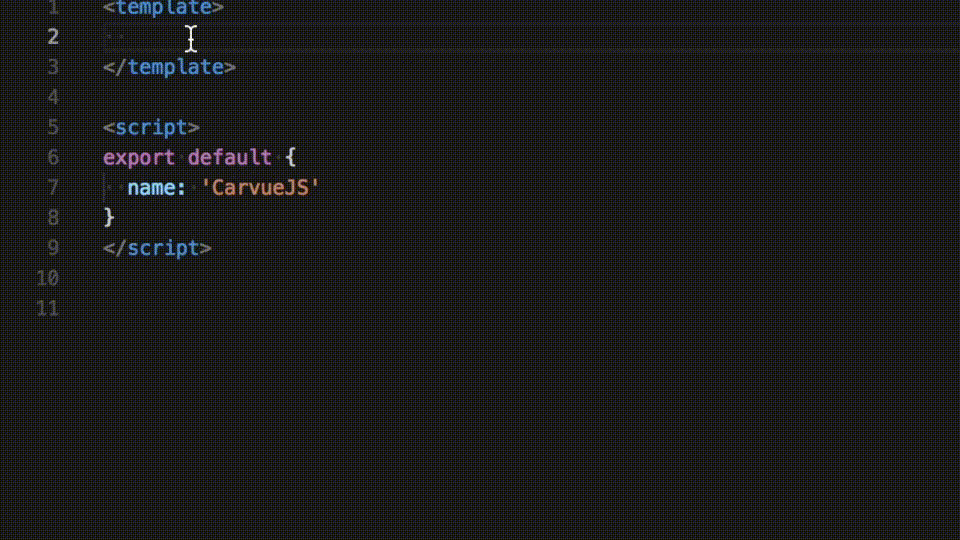Click line number 11 in the gutter

[47, 308]
